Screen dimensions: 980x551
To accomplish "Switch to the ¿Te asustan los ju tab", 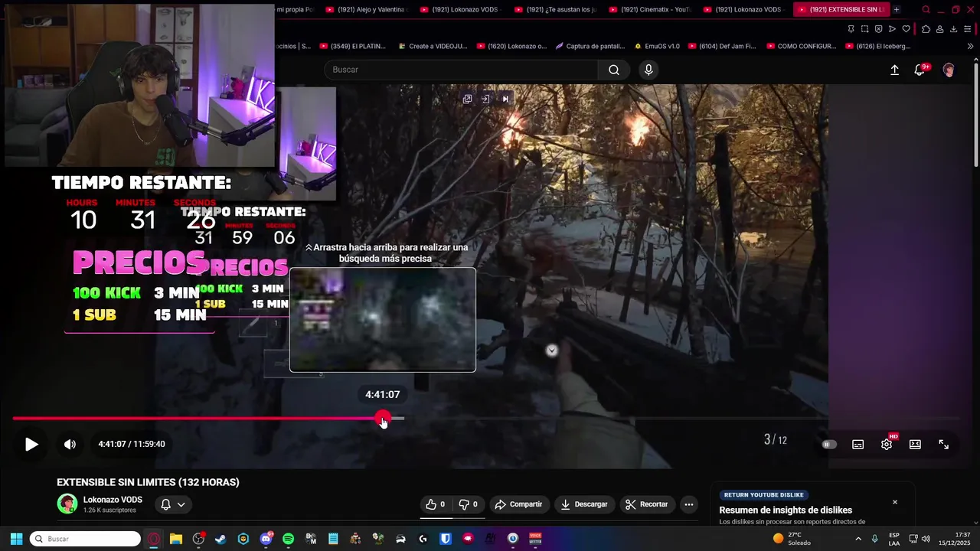I will coord(557,9).
